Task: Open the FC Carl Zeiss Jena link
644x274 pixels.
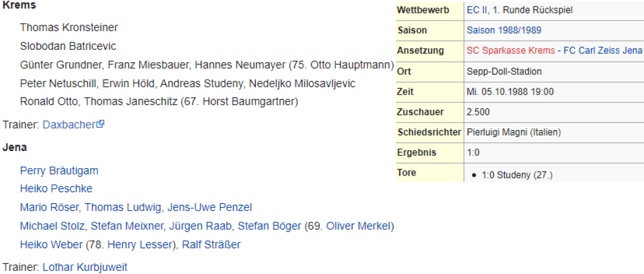Action: tap(603, 51)
